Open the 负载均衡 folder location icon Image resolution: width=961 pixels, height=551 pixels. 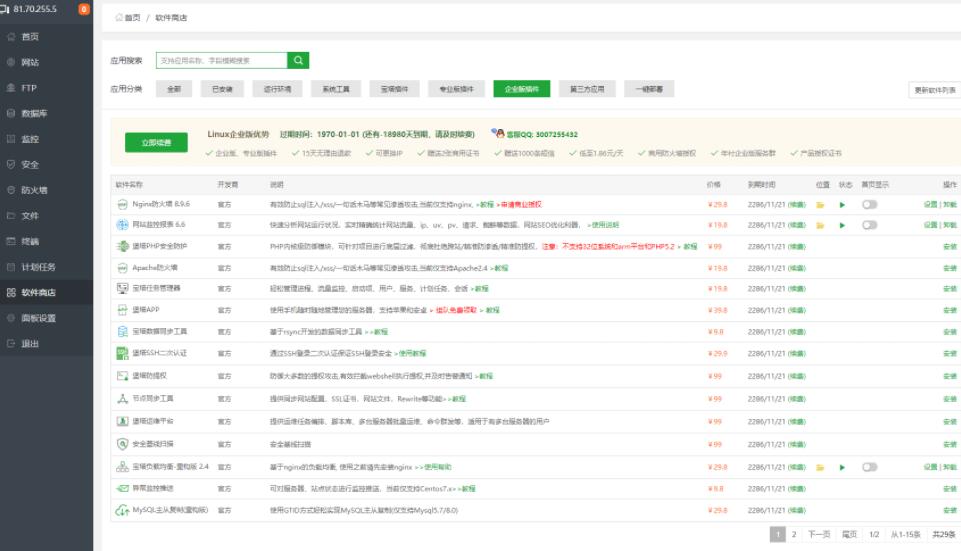(820, 468)
